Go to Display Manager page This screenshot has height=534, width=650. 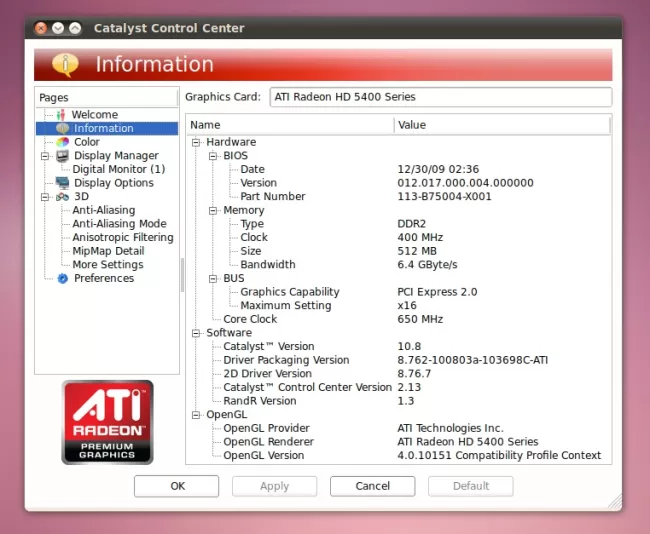[116, 155]
